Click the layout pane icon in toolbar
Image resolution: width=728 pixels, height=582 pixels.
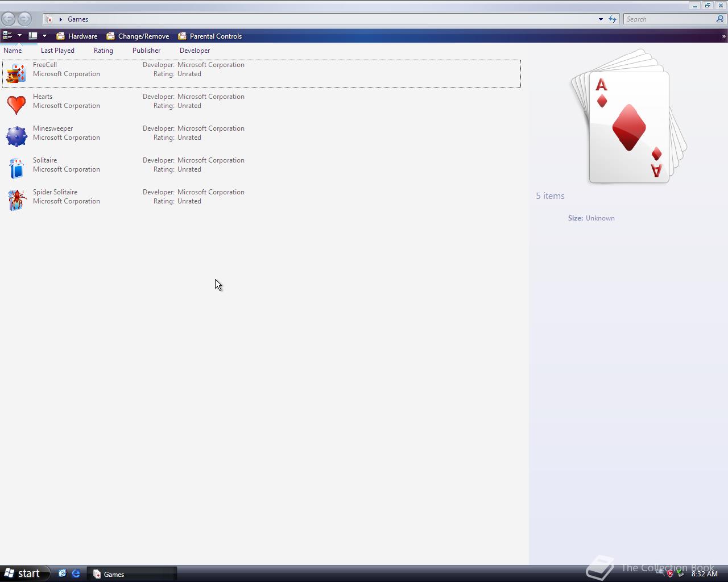pyautogui.click(x=33, y=36)
